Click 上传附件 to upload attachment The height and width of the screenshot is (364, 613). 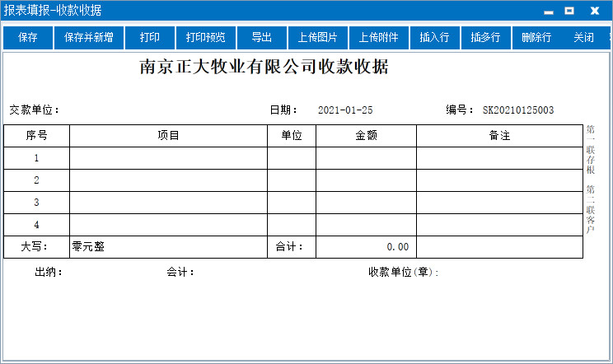[378, 38]
